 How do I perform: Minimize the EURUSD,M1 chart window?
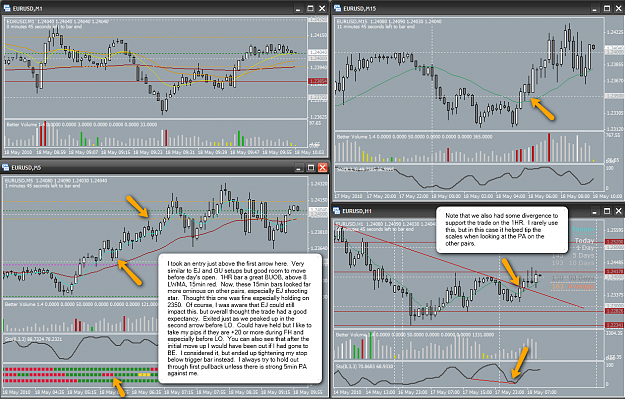pyautogui.click(x=298, y=8)
